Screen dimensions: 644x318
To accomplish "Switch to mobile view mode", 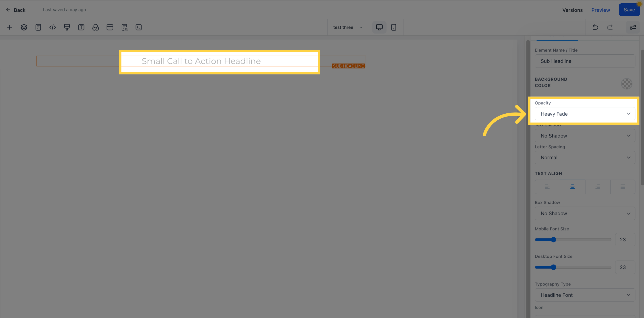I will [x=393, y=27].
